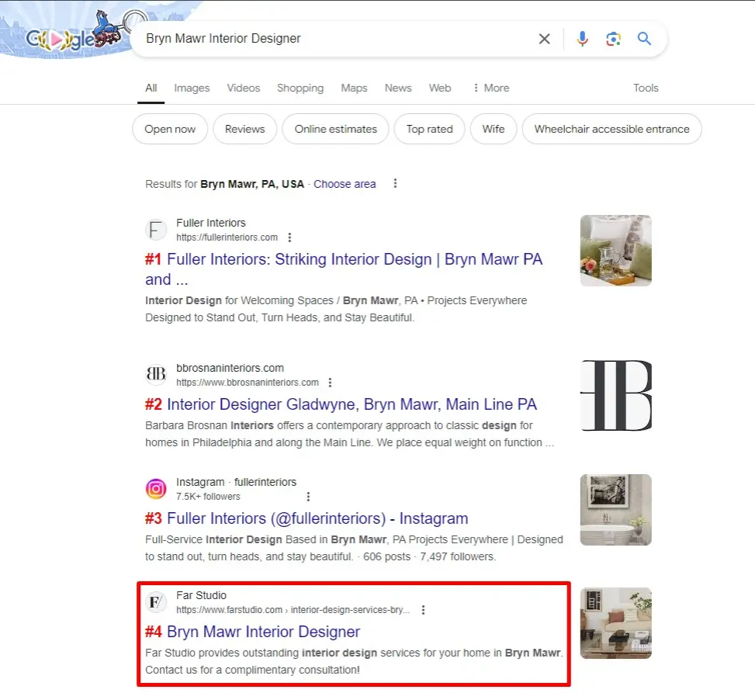Open options next to Choose area
The height and width of the screenshot is (700, 755).
(x=395, y=184)
